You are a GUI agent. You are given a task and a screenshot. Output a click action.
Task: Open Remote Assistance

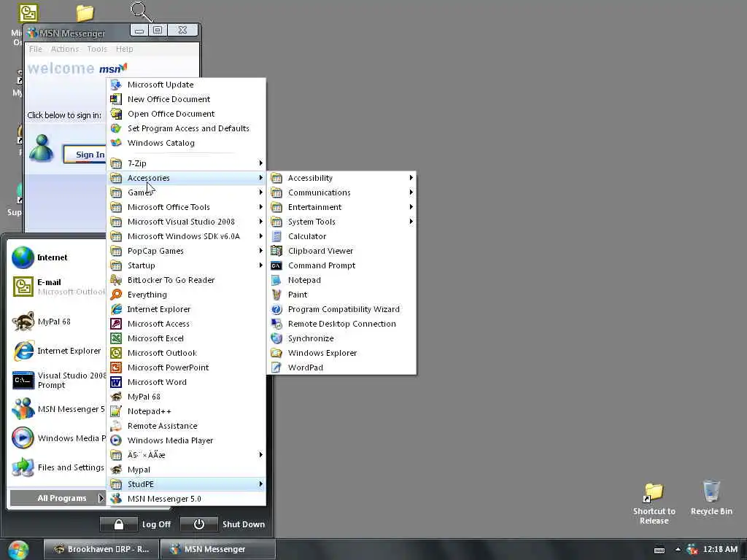[186, 426]
